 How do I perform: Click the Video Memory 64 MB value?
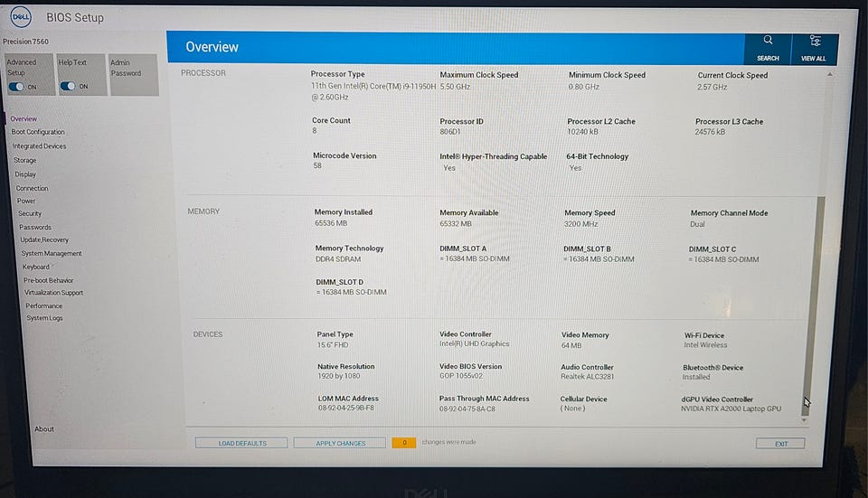(571, 345)
